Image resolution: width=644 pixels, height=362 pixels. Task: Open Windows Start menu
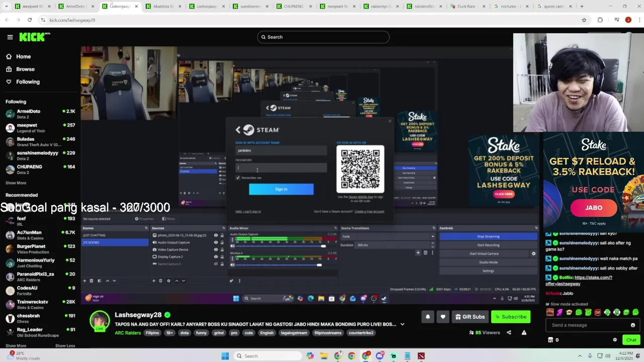(x=225, y=356)
